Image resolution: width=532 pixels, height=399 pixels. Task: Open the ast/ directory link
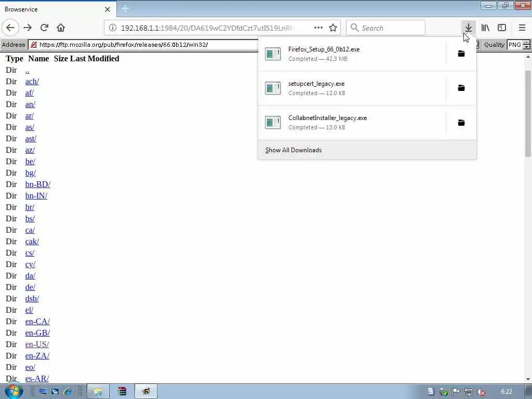tap(31, 139)
